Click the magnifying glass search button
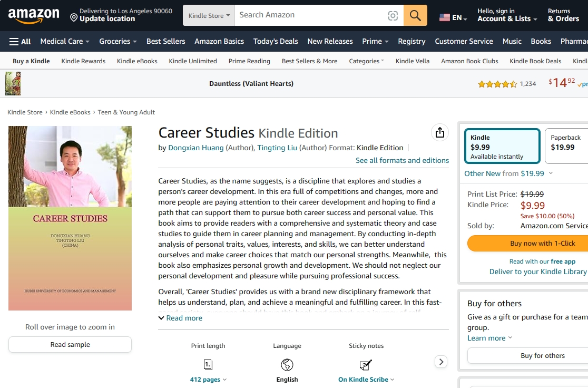This screenshot has height=388, width=588. pos(415,15)
